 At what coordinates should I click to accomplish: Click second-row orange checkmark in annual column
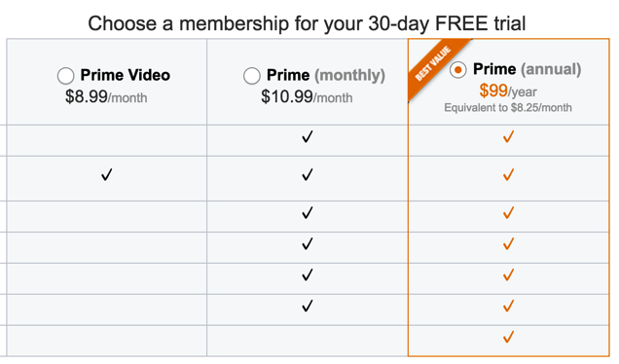pyautogui.click(x=508, y=174)
